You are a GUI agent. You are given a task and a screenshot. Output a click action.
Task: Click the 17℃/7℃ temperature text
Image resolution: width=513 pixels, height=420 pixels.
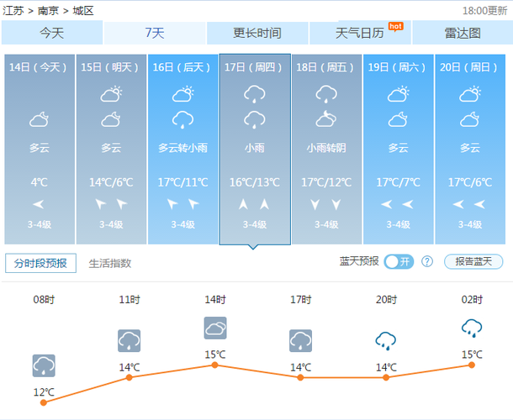(x=398, y=182)
